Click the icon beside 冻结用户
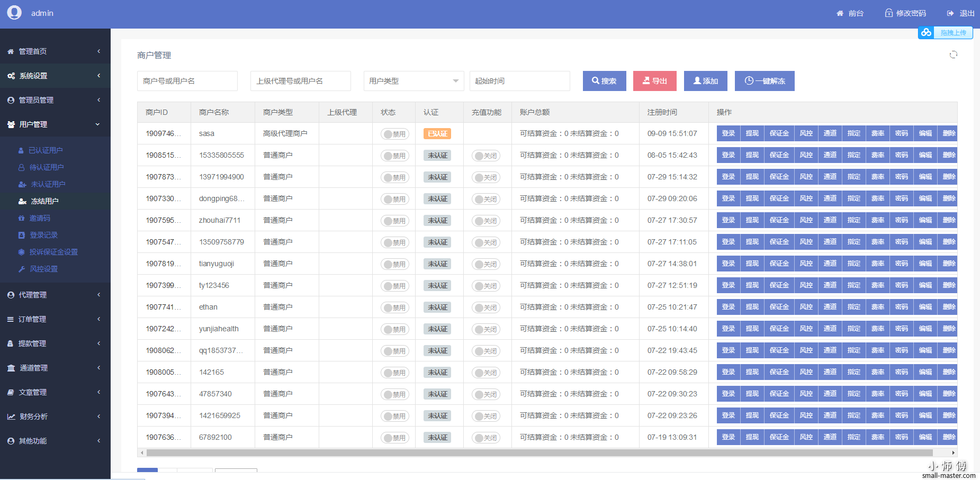Image resolution: width=980 pixels, height=480 pixels. tap(22, 201)
